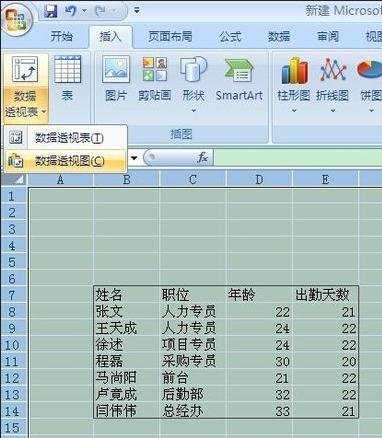The width and height of the screenshot is (382, 438).
Task: Open the 公式 tab
Action: (230, 36)
